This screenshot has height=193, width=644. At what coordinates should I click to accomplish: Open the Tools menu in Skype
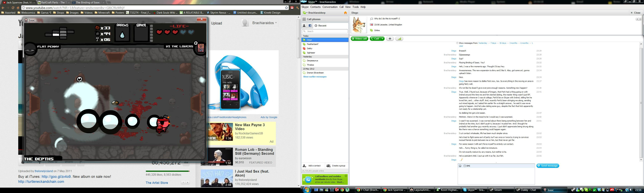(355, 7)
